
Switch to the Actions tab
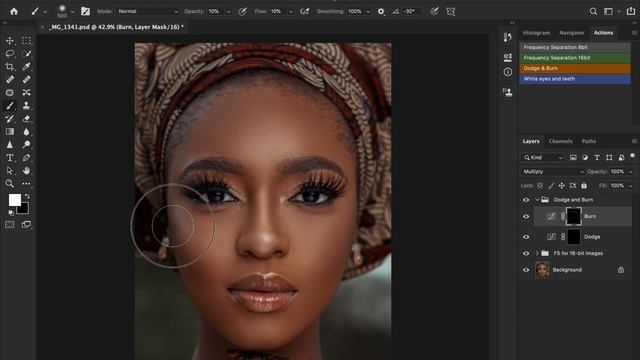(x=603, y=33)
